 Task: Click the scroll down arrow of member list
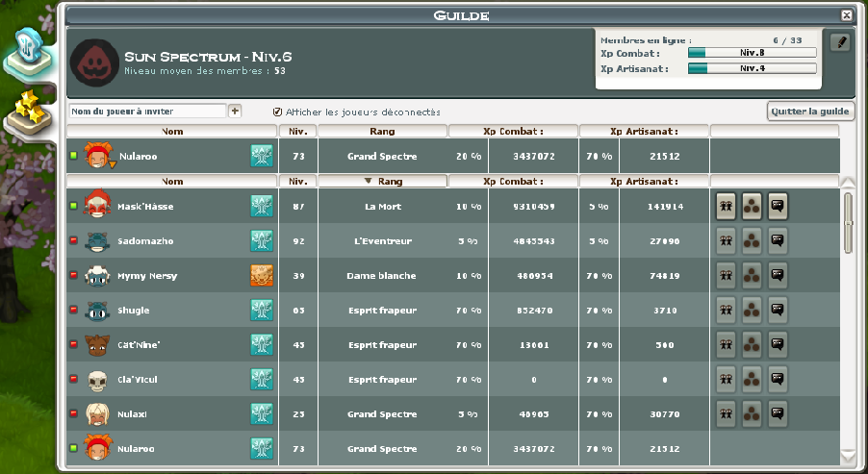848,455
